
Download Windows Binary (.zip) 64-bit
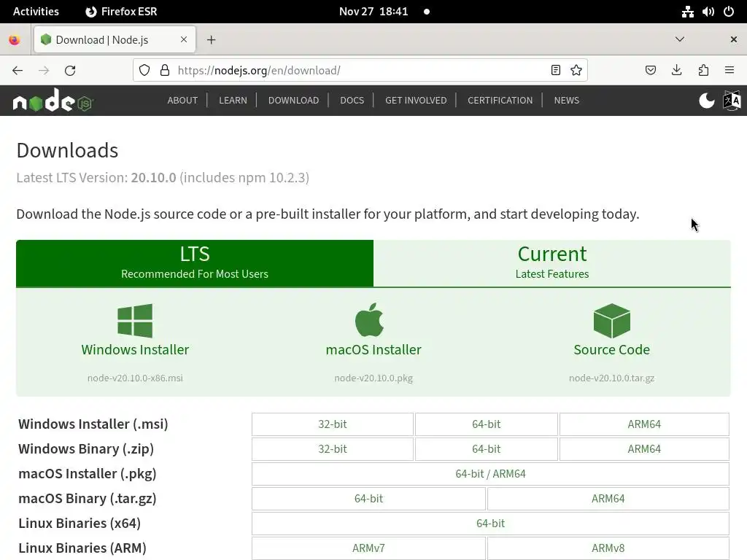487,449
